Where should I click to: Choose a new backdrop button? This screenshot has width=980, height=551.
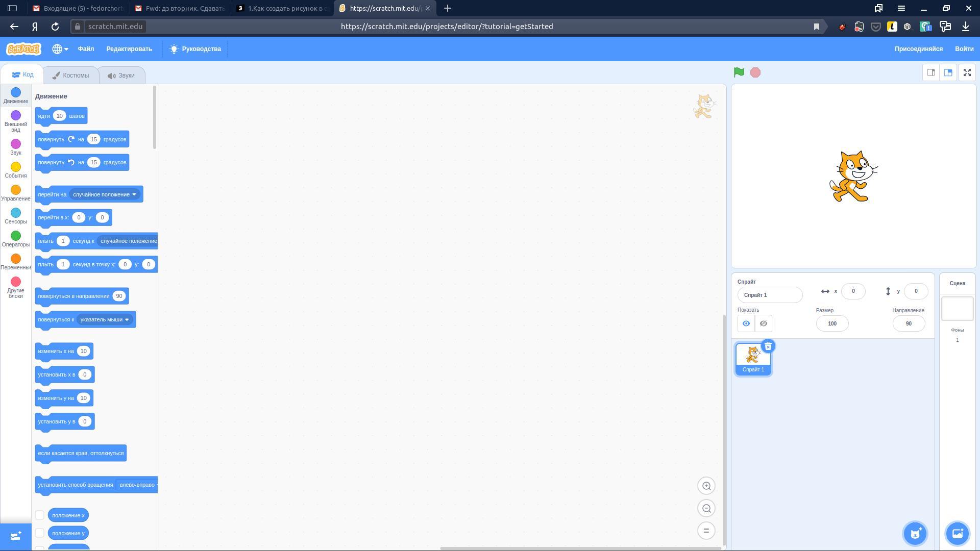pyautogui.click(x=957, y=534)
